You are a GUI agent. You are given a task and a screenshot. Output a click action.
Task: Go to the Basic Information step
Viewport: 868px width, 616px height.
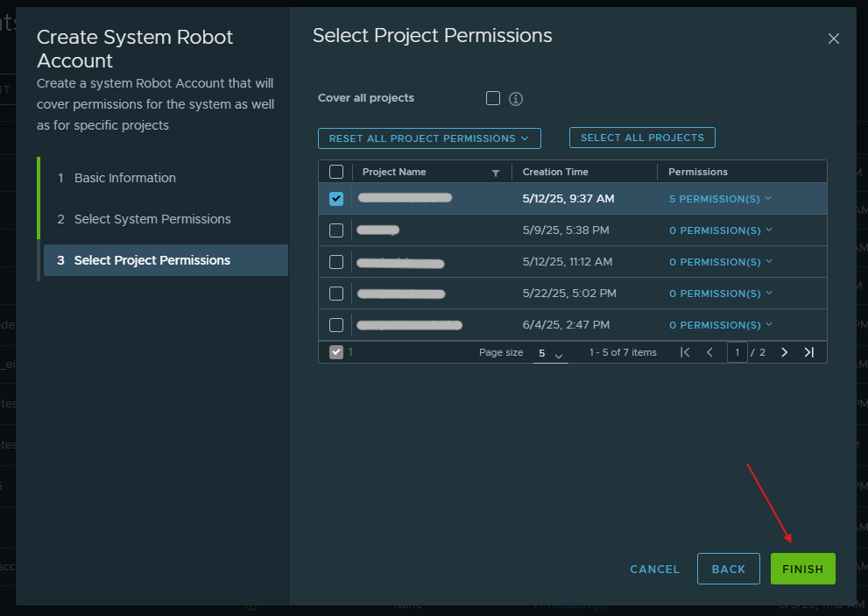(125, 178)
